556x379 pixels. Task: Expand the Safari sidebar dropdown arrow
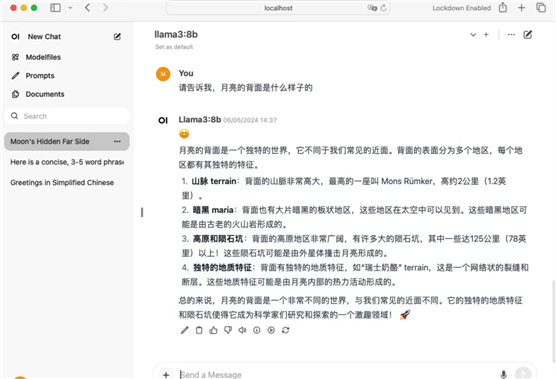coord(70,8)
